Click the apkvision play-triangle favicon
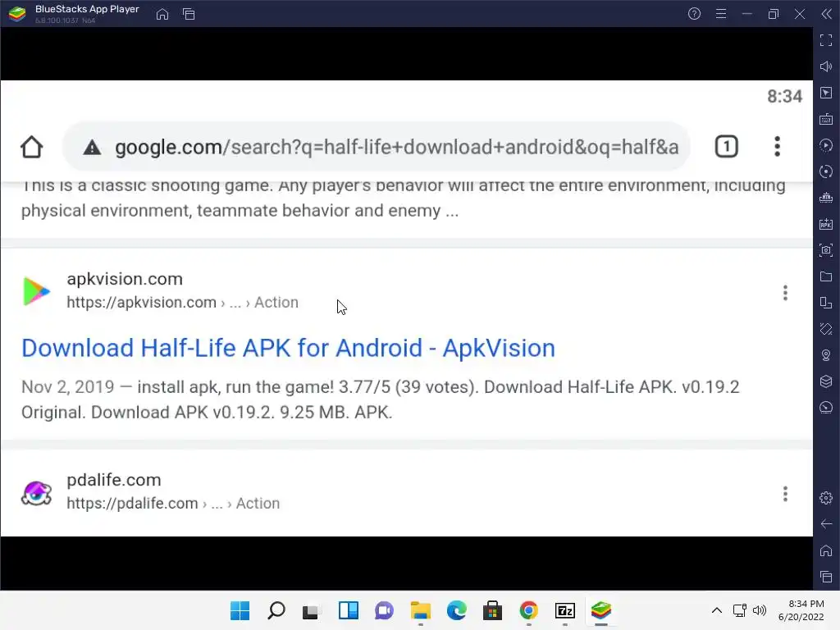Screen dimensions: 840x630 point(36,291)
